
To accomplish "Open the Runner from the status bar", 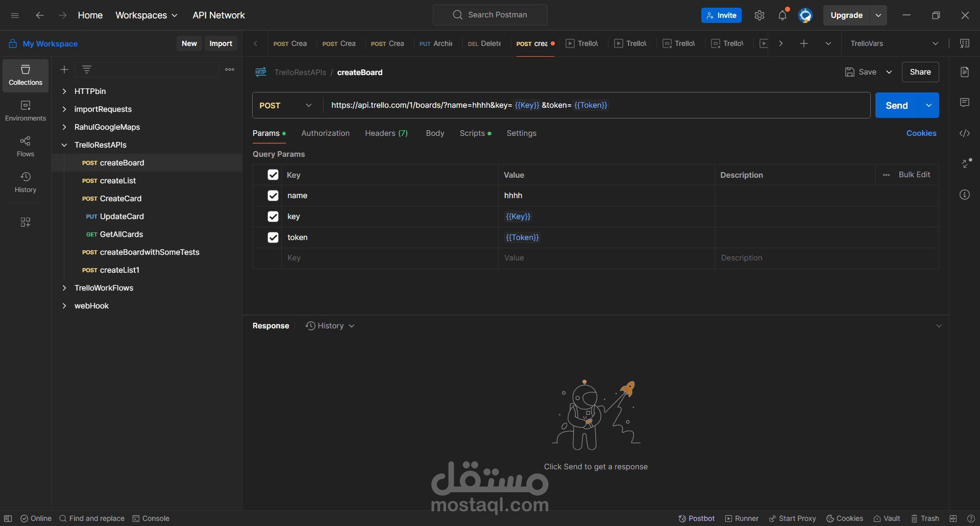I will point(742,518).
